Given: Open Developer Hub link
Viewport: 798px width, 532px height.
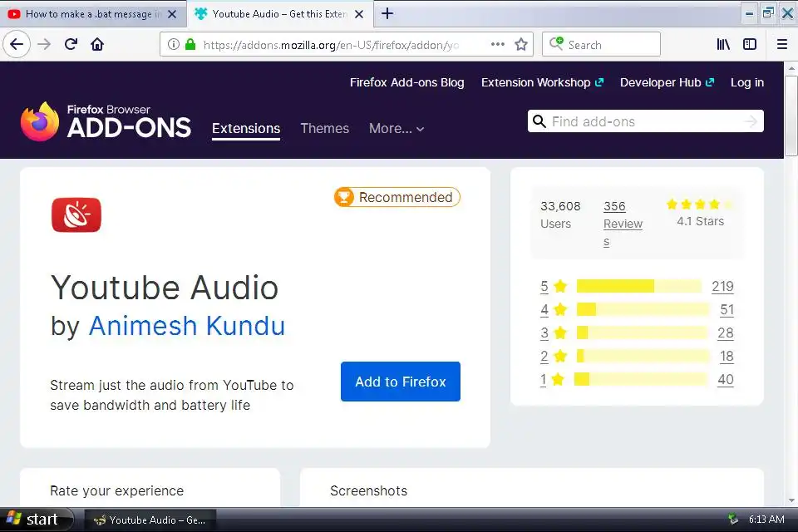Looking at the screenshot, I should pyautogui.click(x=667, y=82).
